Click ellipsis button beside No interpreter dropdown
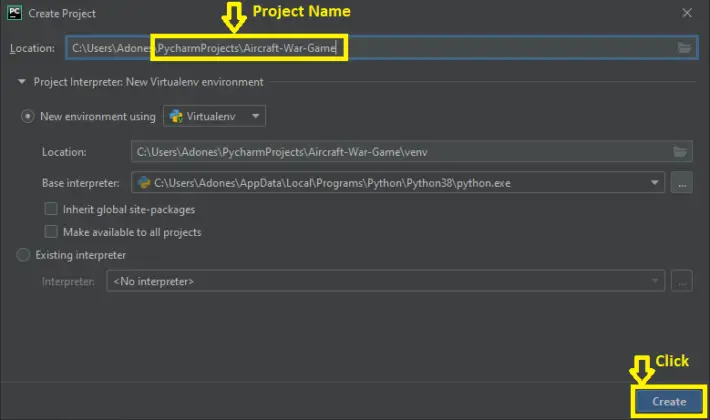710x420 pixels. (x=682, y=282)
